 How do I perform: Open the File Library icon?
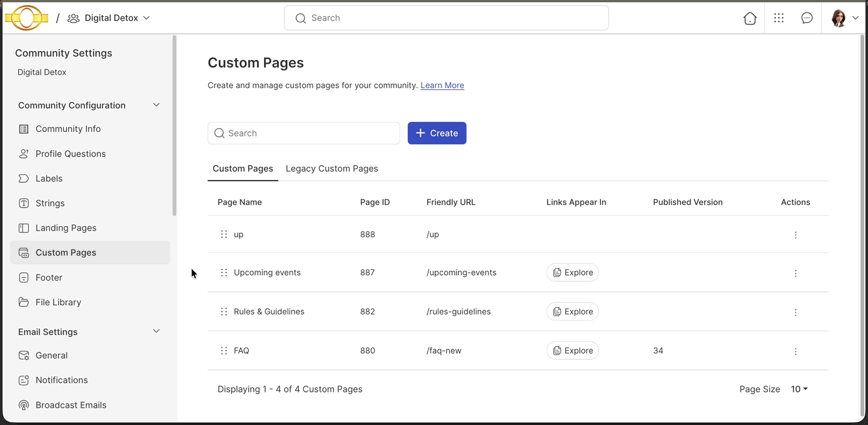pos(24,302)
